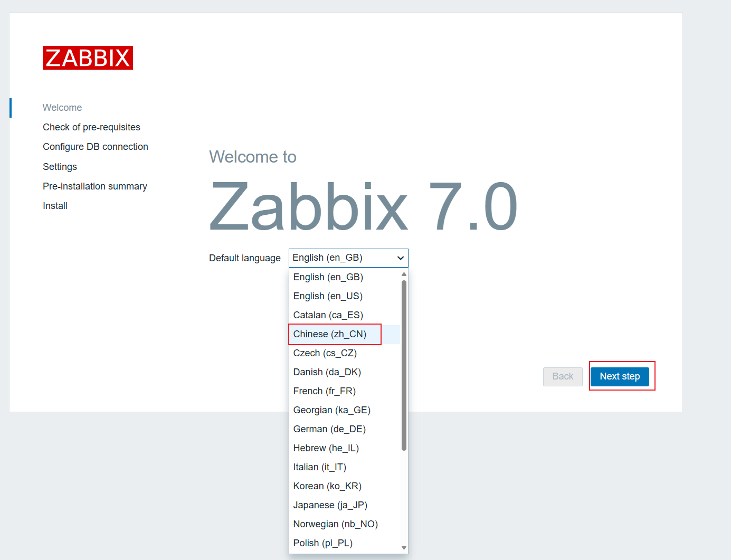Click the ZABBIX logo
The image size is (731, 560).
(x=88, y=58)
